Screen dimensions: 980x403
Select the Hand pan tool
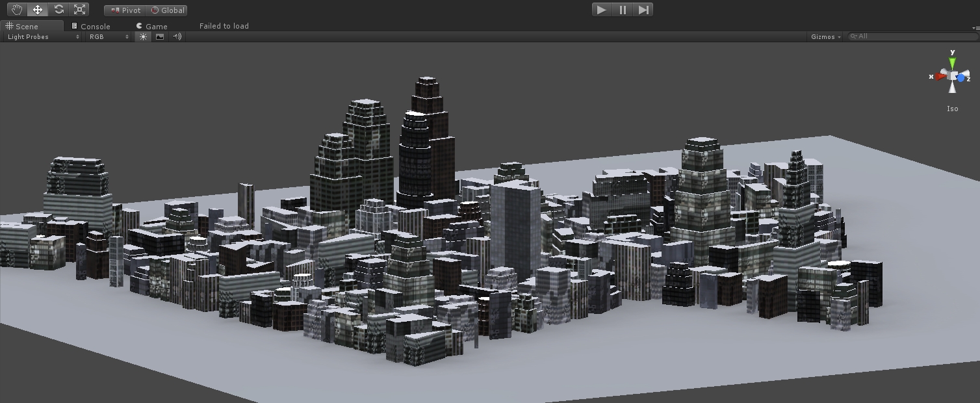17,10
